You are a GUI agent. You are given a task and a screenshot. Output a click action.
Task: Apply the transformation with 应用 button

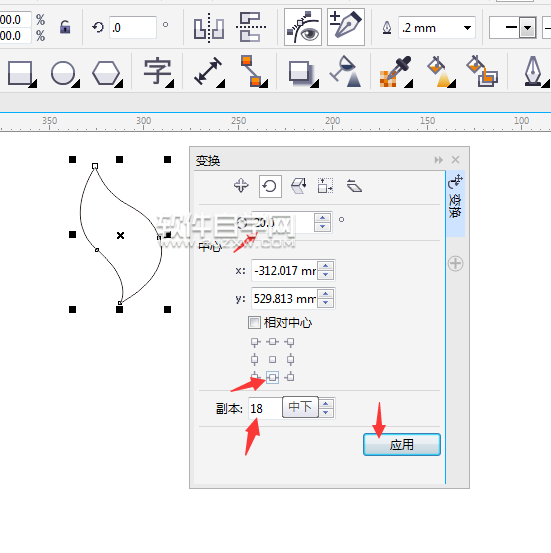point(402,445)
